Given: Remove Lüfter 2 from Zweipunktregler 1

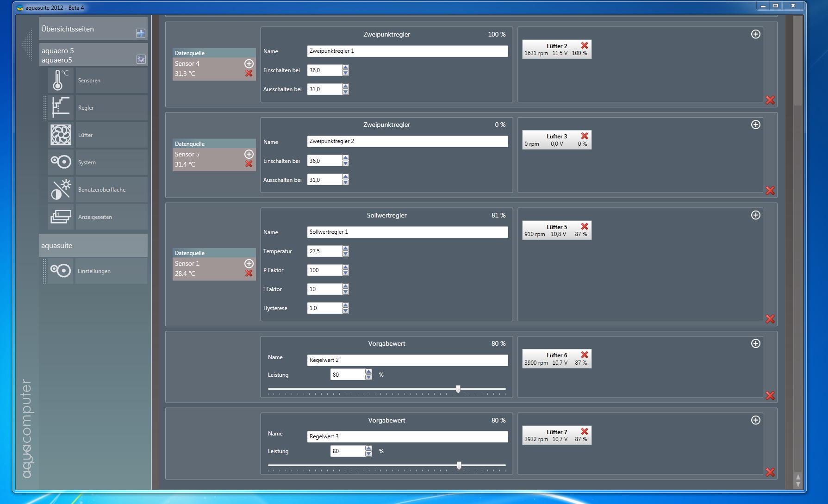Looking at the screenshot, I should (x=585, y=45).
